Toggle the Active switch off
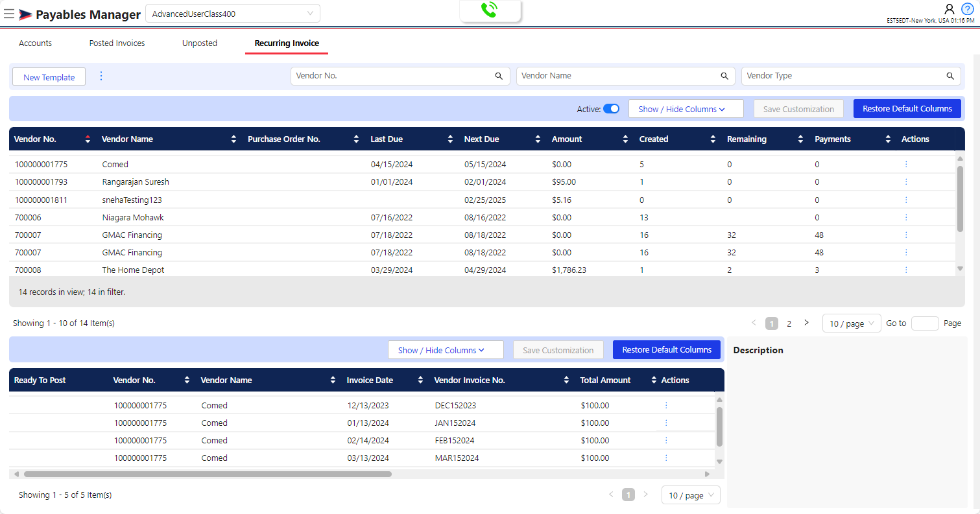 click(612, 109)
